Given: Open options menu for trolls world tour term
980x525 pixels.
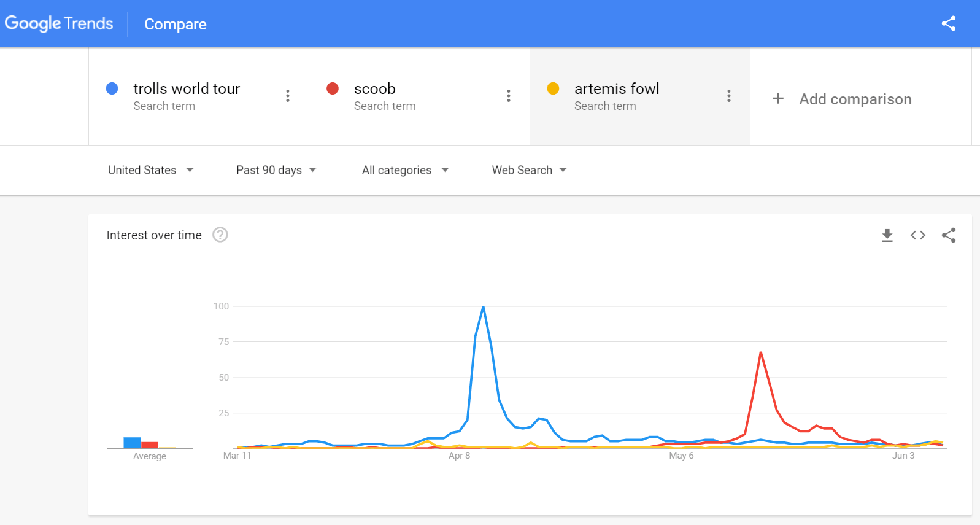Looking at the screenshot, I should 287,96.
